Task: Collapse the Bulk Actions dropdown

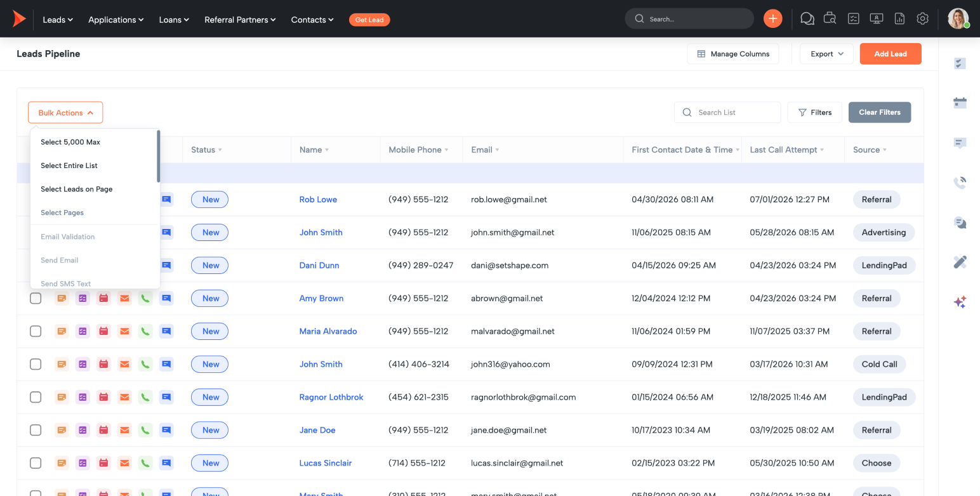Action: [65, 112]
